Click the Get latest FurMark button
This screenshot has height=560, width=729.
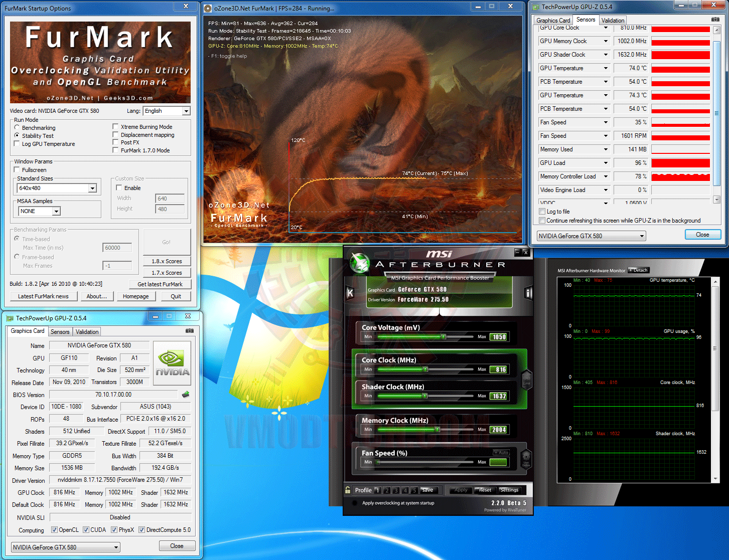click(x=160, y=284)
